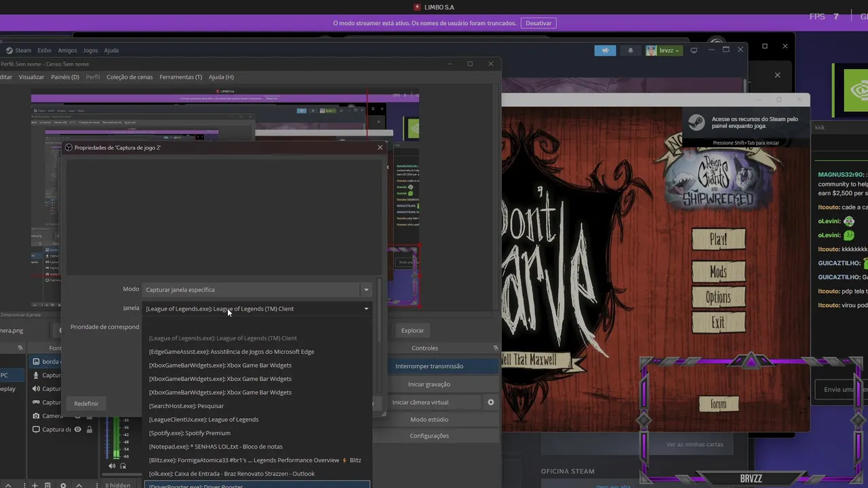Toggle lock on display capture source
Image resolution: width=868 pixels, height=488 pixels.
point(90,429)
